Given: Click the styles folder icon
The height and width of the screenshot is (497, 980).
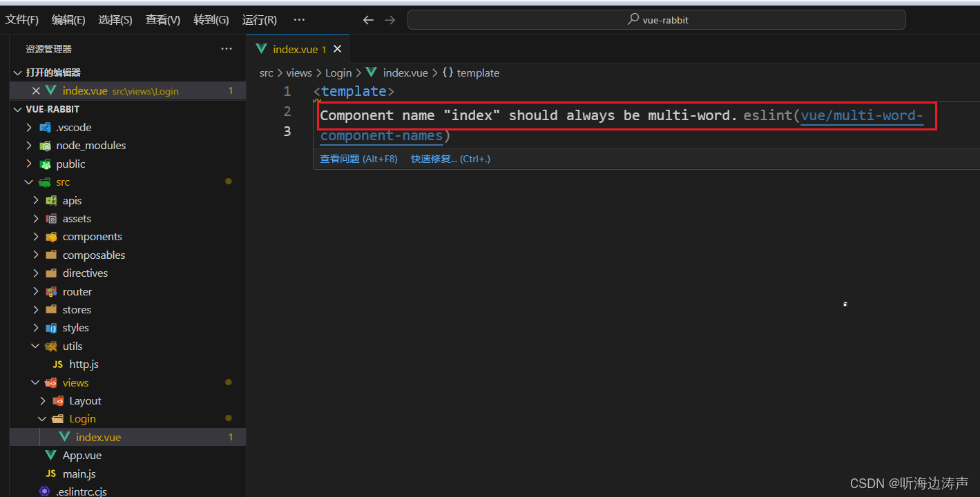Looking at the screenshot, I should coord(51,328).
